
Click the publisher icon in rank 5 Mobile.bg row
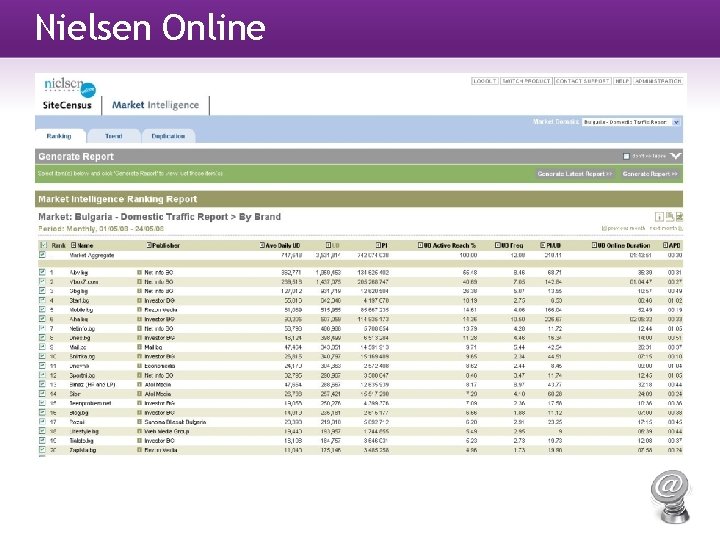click(140, 310)
